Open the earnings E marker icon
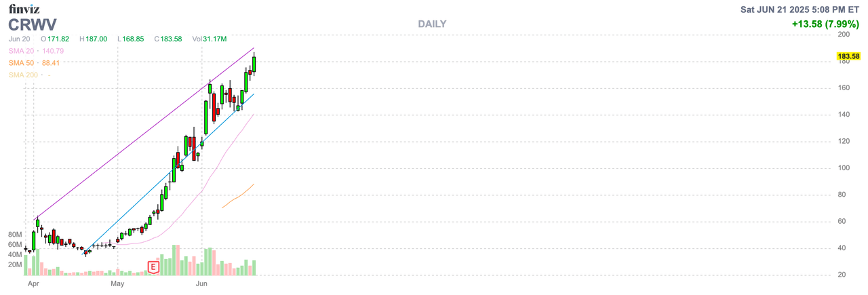Image resolution: width=868 pixels, height=295 pixels. [153, 267]
